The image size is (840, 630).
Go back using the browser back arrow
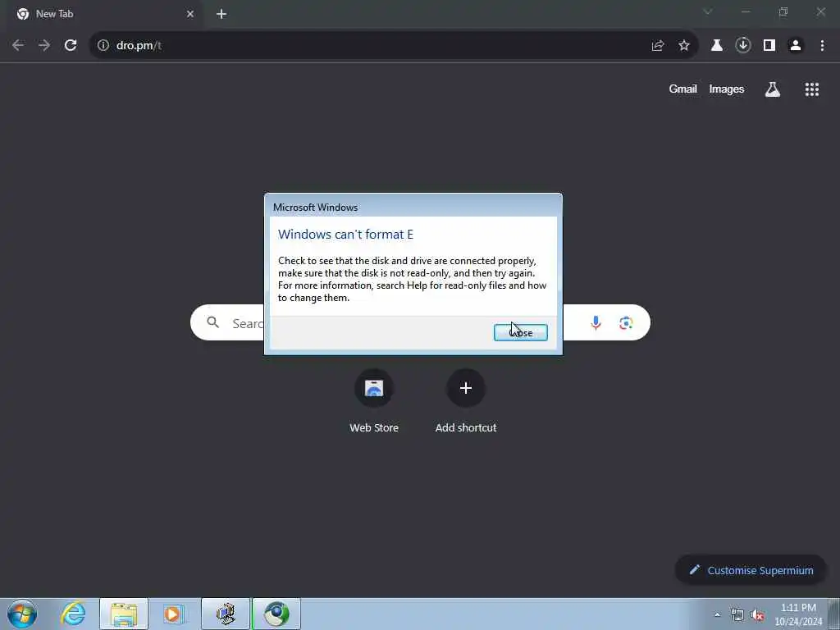(x=18, y=46)
